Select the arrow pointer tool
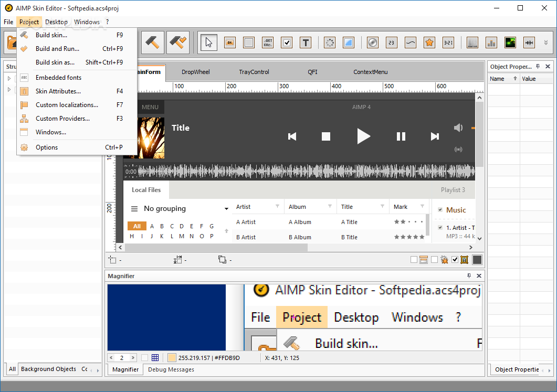This screenshot has width=557, height=392. pyautogui.click(x=208, y=43)
